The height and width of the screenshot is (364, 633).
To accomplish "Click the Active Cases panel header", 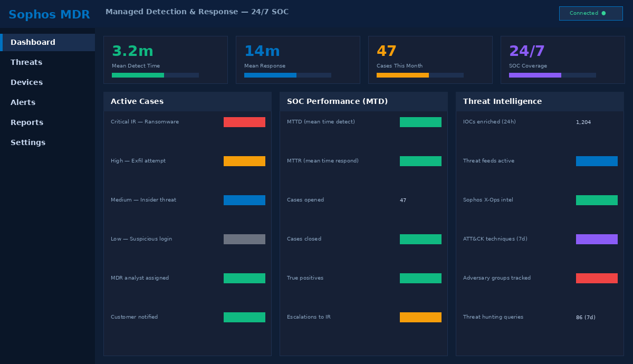I will (x=187, y=101).
